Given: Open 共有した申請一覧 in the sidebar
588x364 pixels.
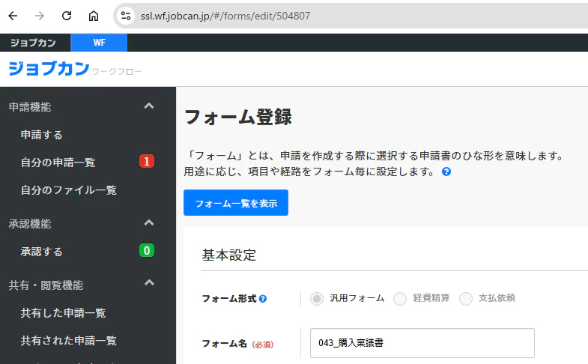Looking at the screenshot, I should 64,313.
